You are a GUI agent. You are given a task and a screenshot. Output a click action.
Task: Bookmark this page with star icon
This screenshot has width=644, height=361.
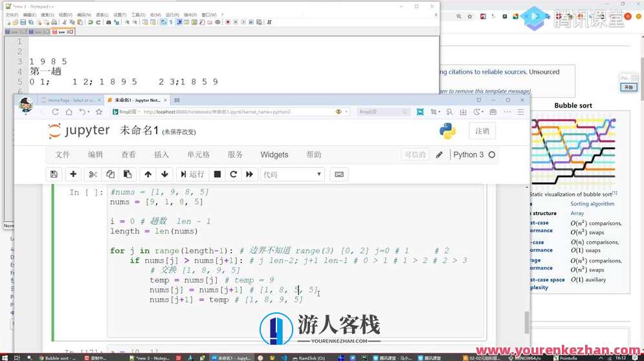[x=99, y=112]
